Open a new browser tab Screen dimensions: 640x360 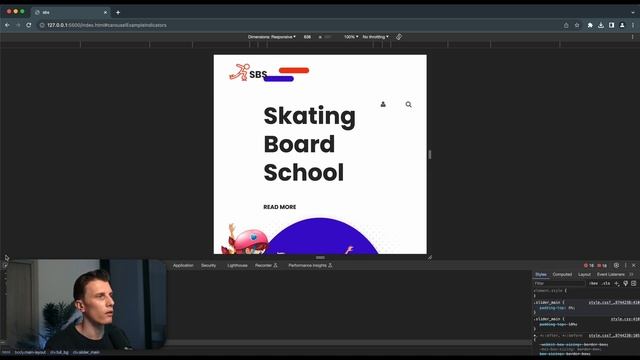tap(118, 13)
